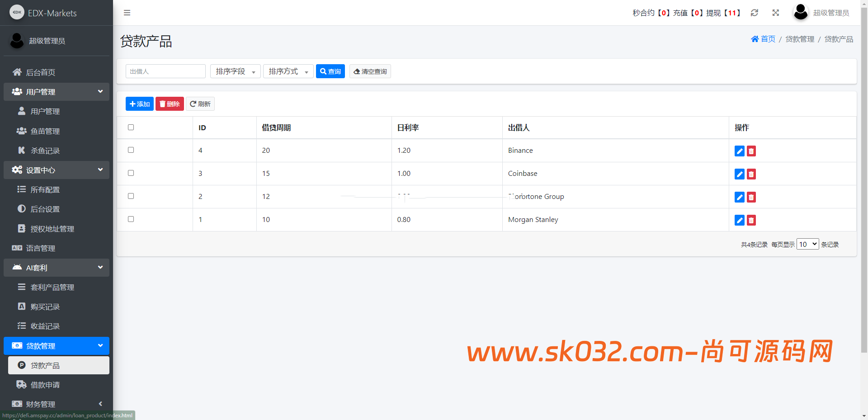Screen dimensions: 868x420
Task: Focus the 出借人 search input field
Action: pos(165,71)
